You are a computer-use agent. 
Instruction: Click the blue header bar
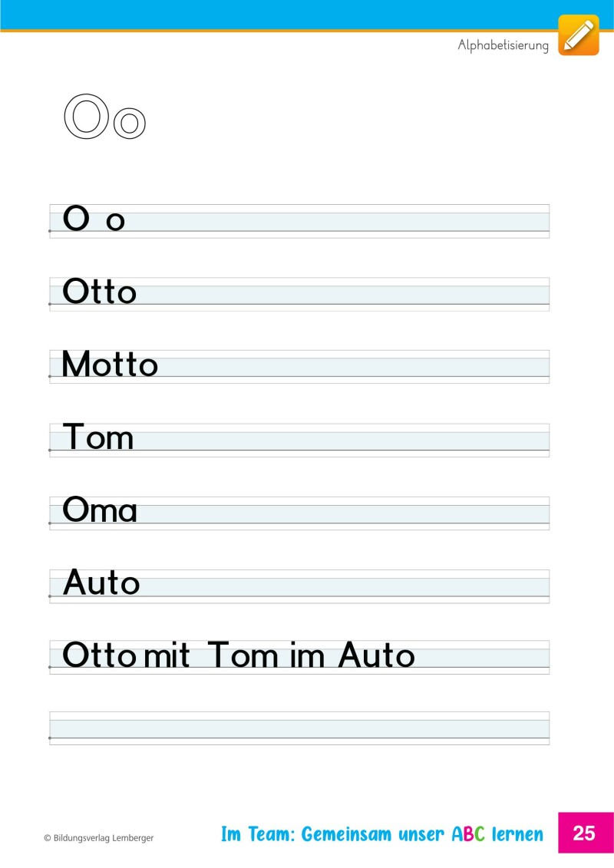click(x=307, y=15)
